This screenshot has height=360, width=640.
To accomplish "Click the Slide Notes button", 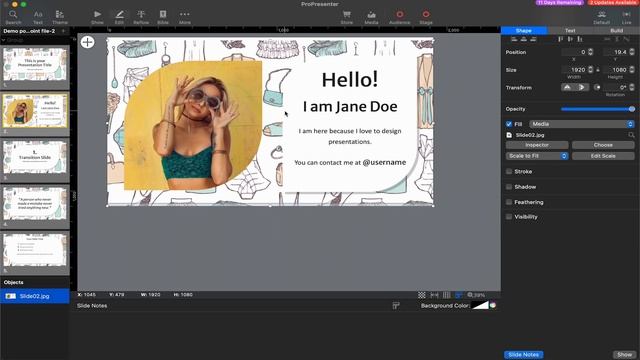I will pos(524,355).
